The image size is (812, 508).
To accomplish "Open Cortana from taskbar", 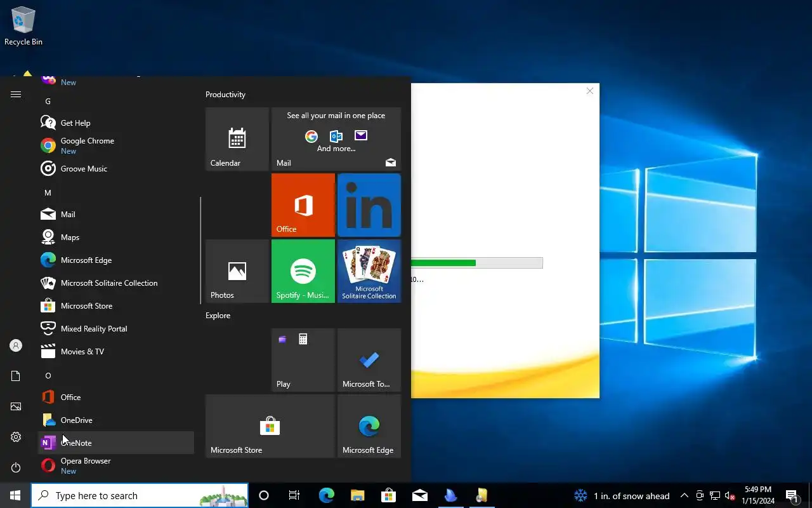I will coord(264,495).
